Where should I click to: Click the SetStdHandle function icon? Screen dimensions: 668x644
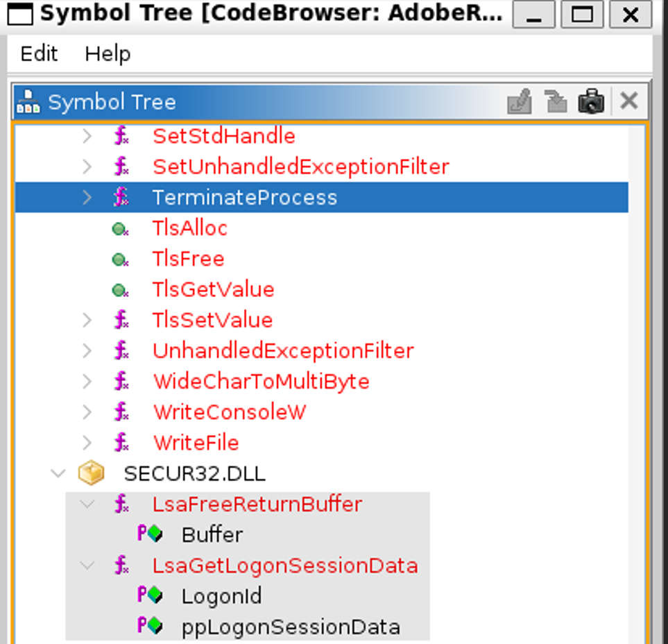[121, 137]
